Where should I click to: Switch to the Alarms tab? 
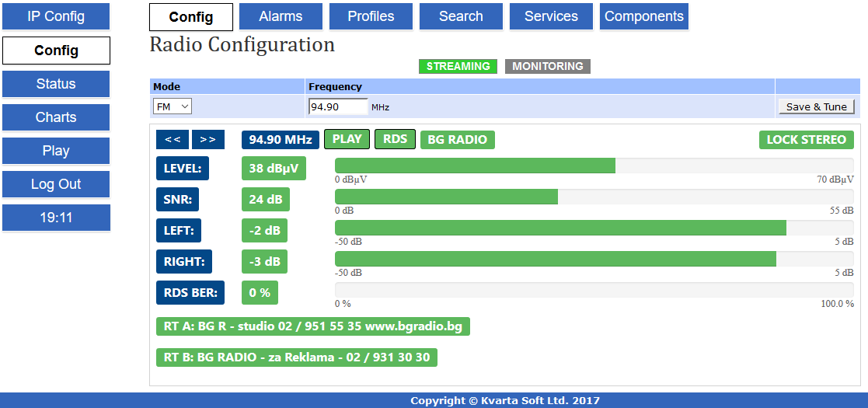(281, 16)
